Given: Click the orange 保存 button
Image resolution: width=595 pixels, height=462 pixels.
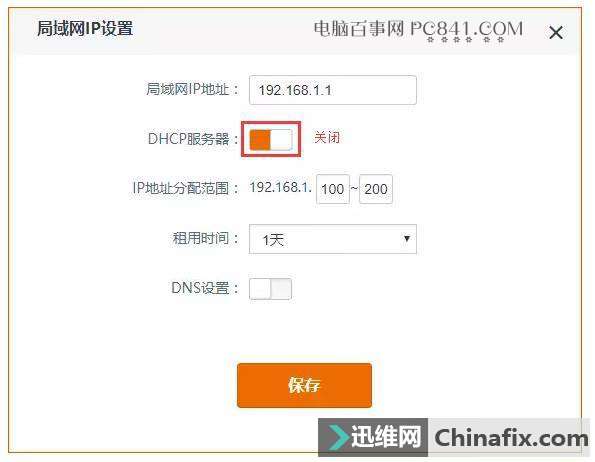Looking at the screenshot, I should [x=304, y=385].
